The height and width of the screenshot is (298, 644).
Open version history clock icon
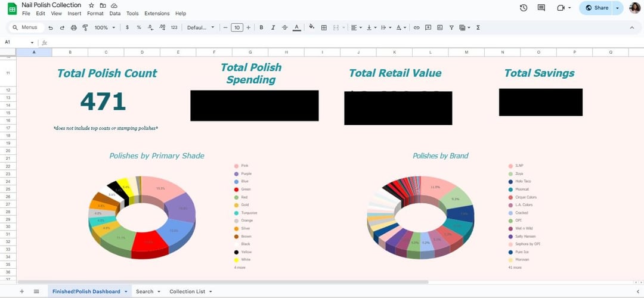pyautogui.click(x=524, y=8)
